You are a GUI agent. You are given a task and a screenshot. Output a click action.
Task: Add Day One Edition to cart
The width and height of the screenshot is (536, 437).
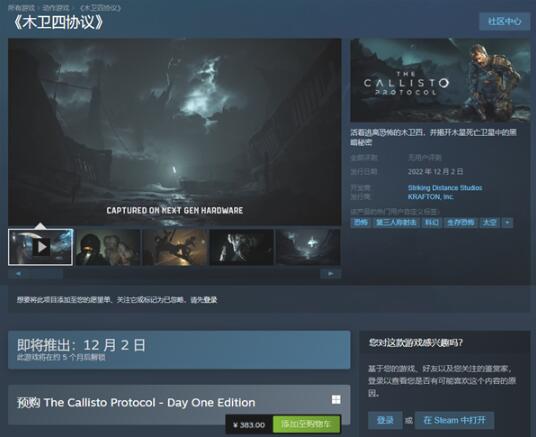(306, 424)
